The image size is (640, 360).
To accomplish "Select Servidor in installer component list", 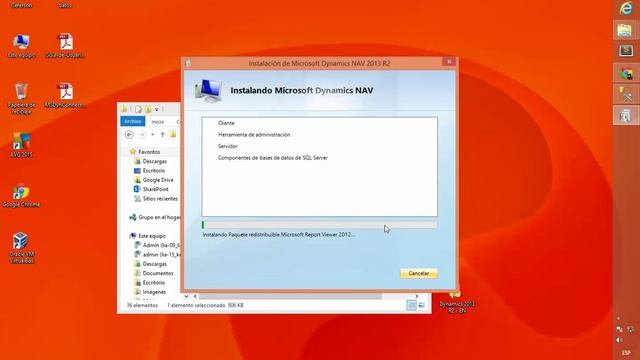I will click(x=227, y=146).
